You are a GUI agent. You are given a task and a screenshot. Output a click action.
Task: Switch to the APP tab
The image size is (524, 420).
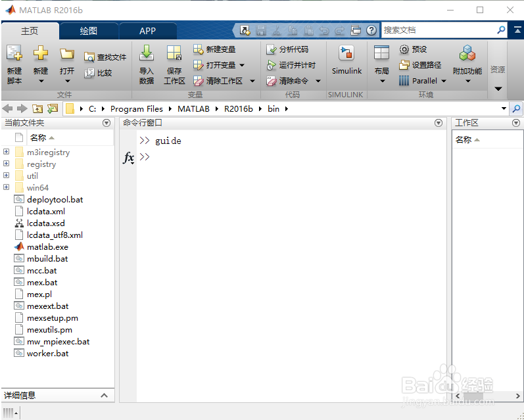click(147, 31)
